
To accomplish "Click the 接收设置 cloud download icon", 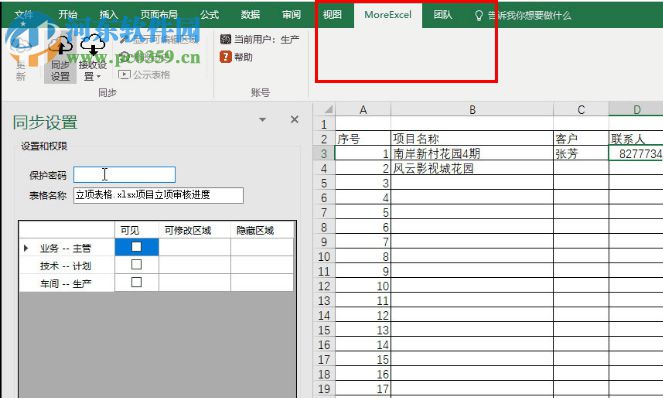I will (93, 46).
